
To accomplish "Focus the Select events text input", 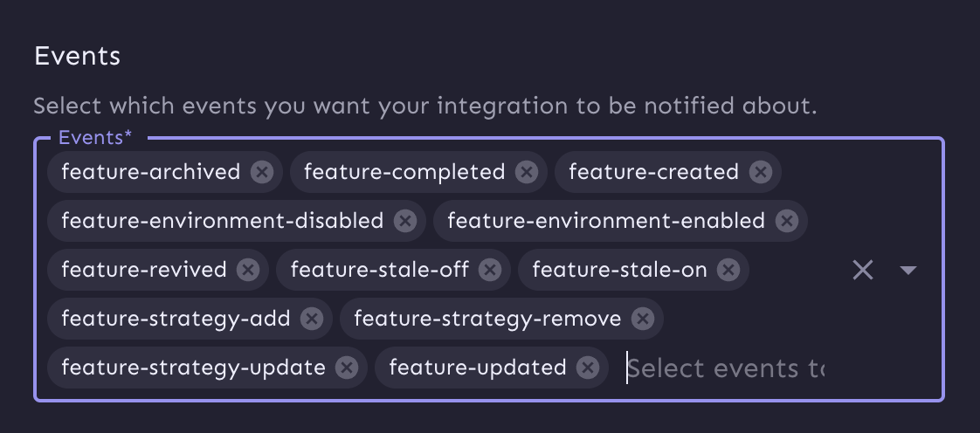I will click(x=725, y=368).
